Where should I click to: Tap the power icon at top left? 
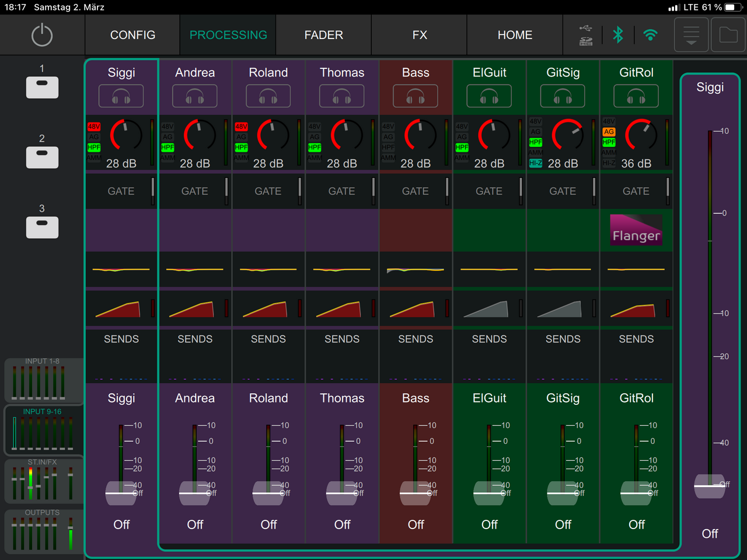(42, 35)
